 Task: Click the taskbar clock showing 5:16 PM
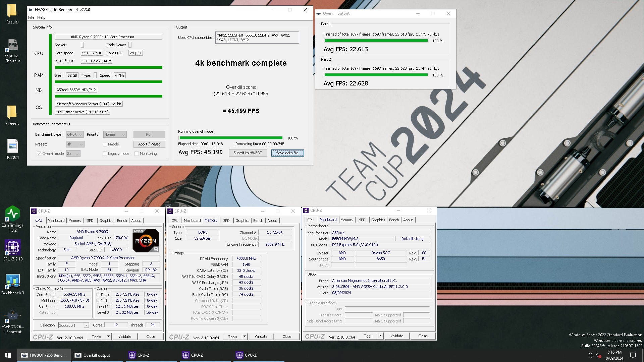pos(614,355)
